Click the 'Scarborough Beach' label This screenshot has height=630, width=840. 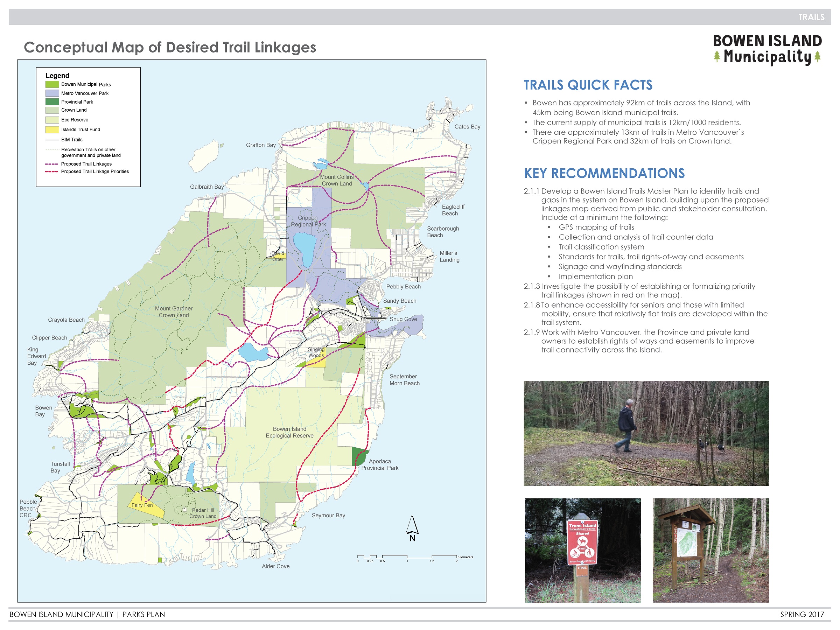tap(443, 232)
